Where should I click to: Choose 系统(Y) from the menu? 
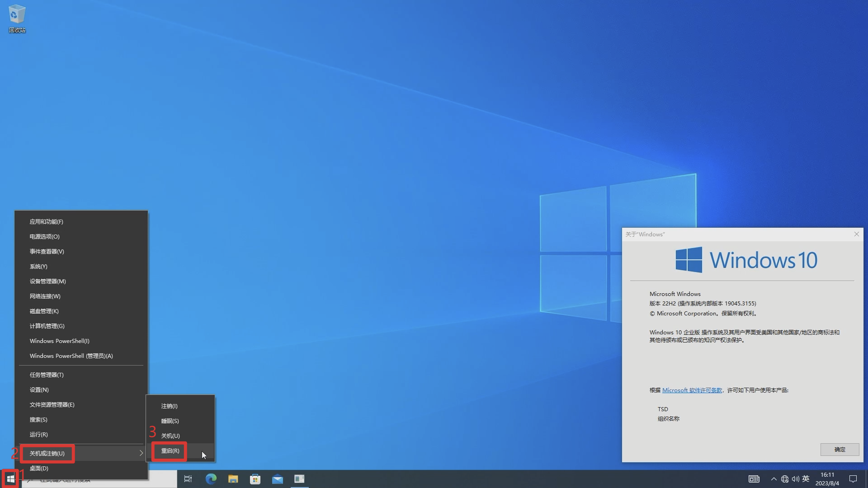81,267
